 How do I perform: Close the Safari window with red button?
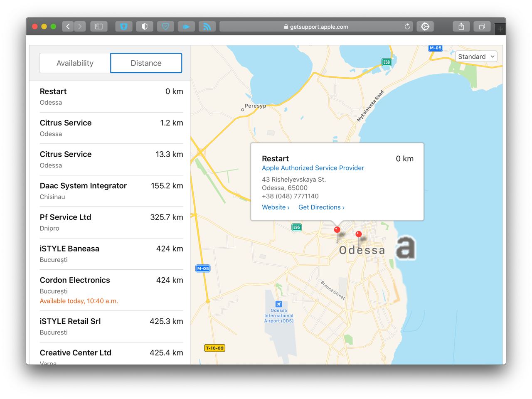35,27
